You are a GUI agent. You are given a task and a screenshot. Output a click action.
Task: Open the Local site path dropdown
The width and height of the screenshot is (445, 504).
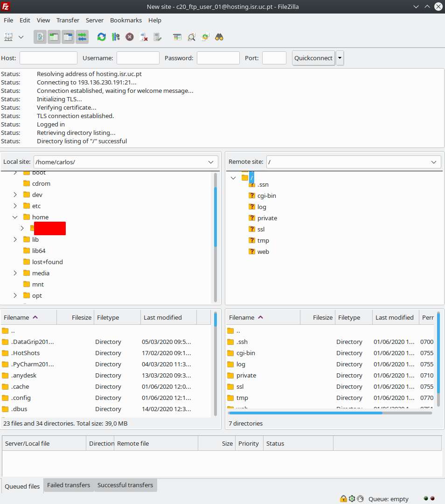pos(211,162)
